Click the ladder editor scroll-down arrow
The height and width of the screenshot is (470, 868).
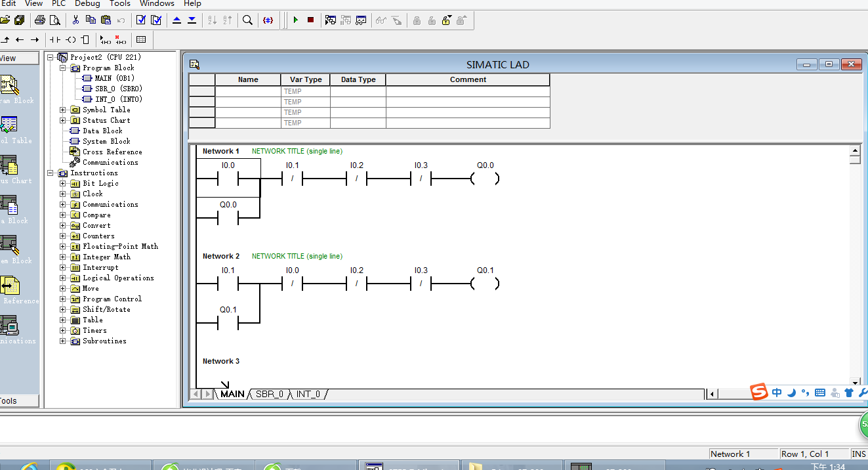coord(855,382)
